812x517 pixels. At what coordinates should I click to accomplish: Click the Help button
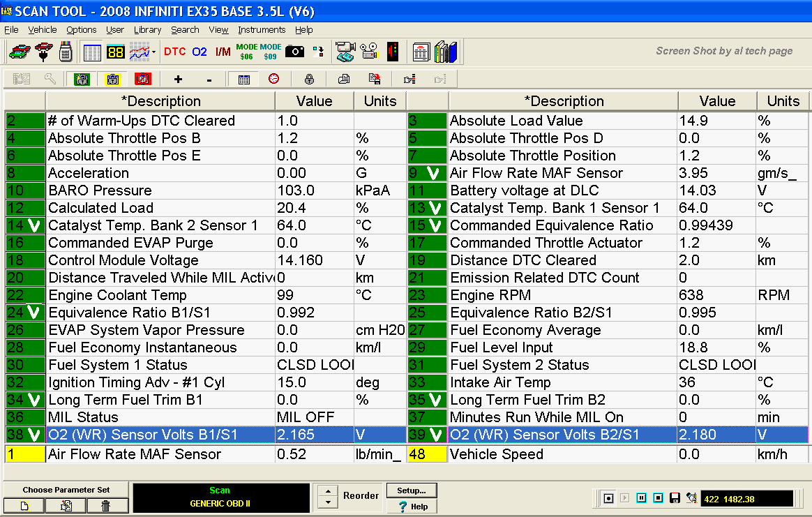[412, 507]
